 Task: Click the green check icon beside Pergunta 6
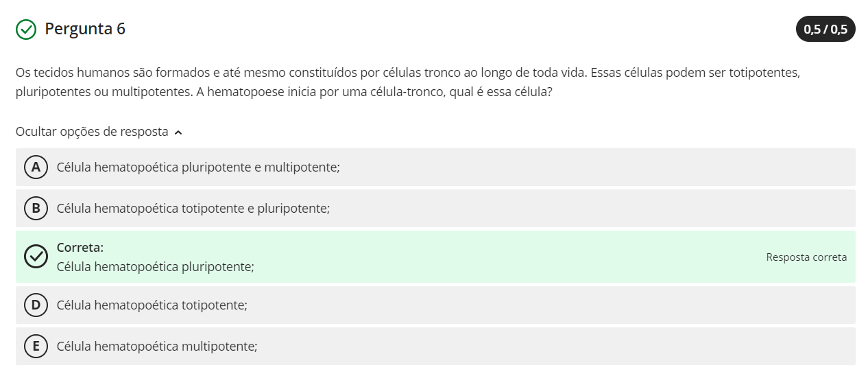(x=26, y=30)
